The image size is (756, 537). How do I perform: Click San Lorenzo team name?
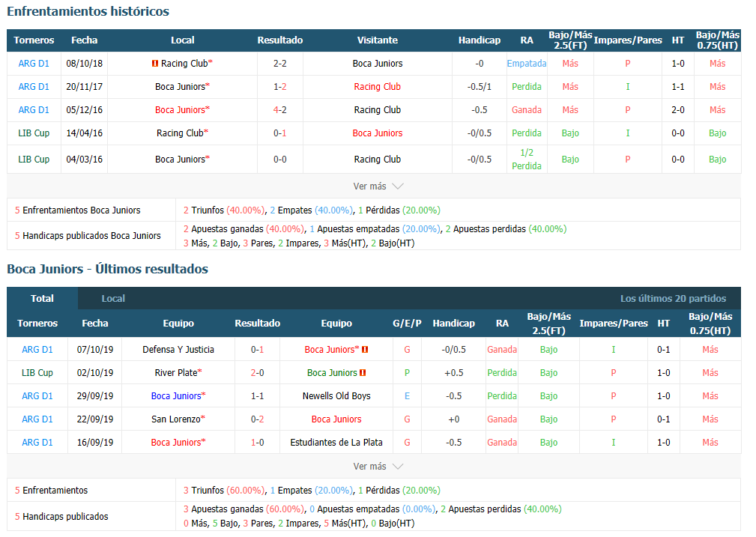click(x=175, y=419)
